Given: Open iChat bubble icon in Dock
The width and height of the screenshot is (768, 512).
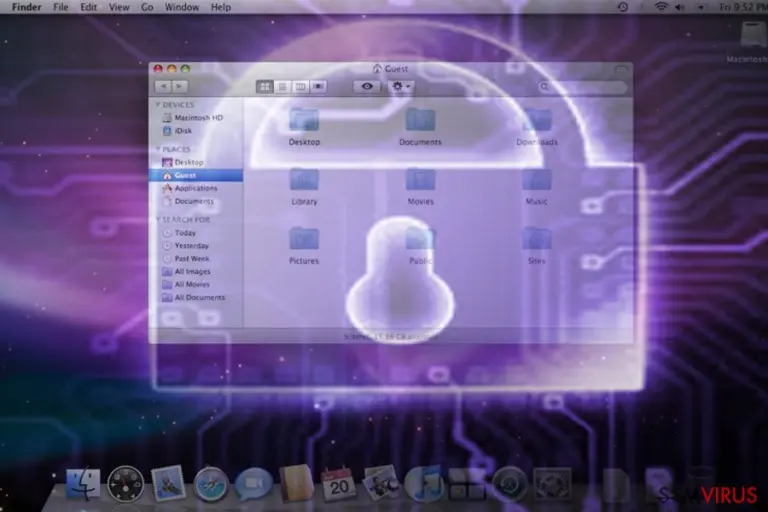Looking at the screenshot, I should click(253, 484).
